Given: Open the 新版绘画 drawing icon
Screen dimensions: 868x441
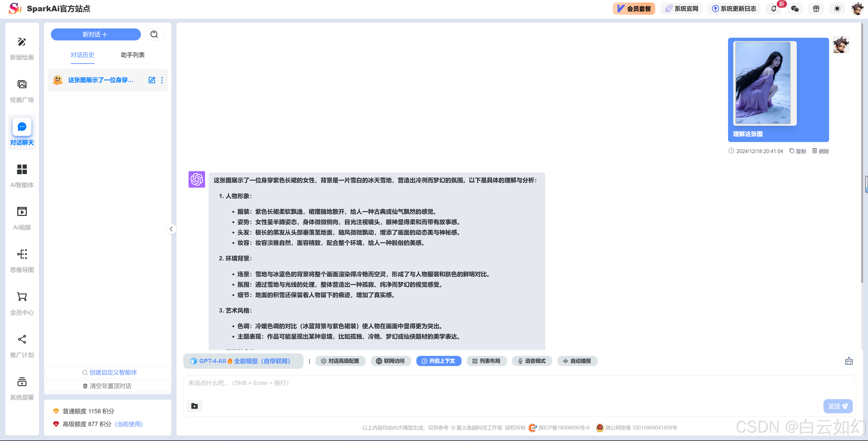Looking at the screenshot, I should [22, 42].
